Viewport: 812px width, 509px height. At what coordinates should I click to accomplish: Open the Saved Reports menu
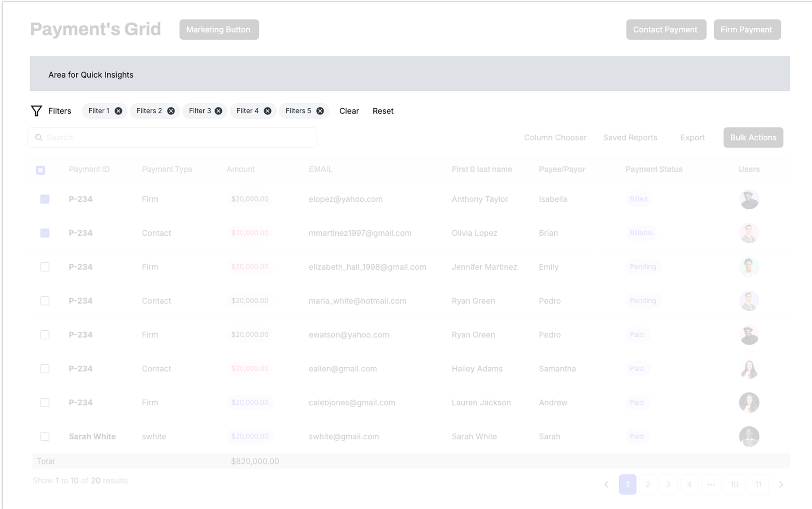point(630,137)
